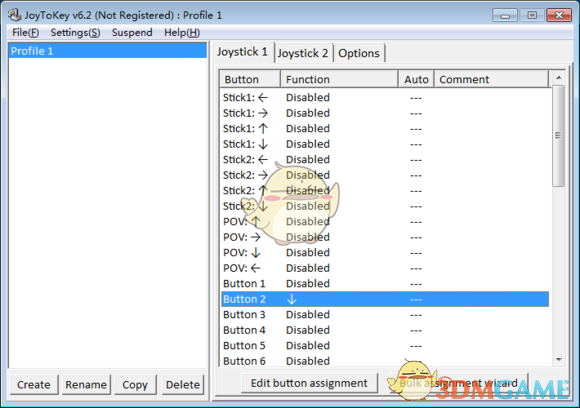Screen dimensions: 580x408
Task: Click Suspend in the menu bar
Action: point(132,33)
